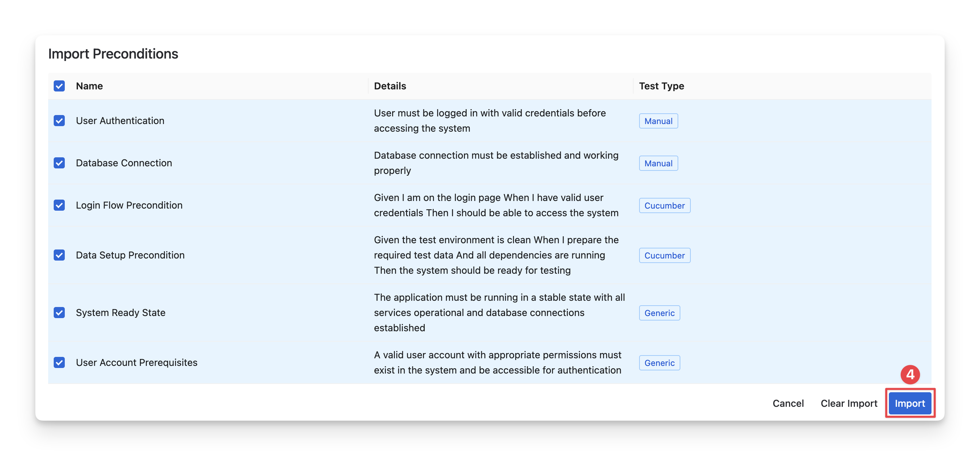Click Cucumber tag on Login Flow row
This screenshot has width=980, height=456.
coord(664,205)
